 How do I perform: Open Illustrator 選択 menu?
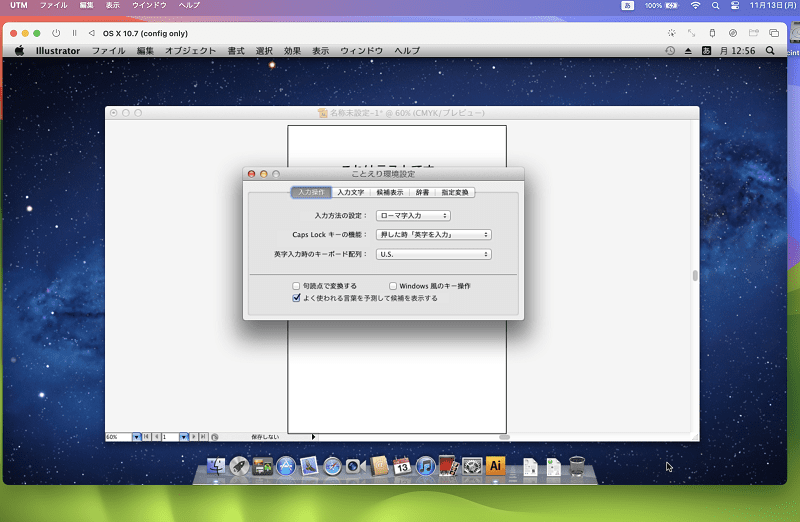[264, 51]
